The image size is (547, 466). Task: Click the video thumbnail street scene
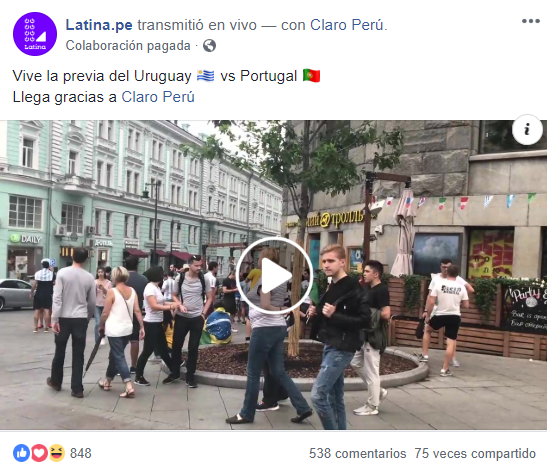coord(140,349)
